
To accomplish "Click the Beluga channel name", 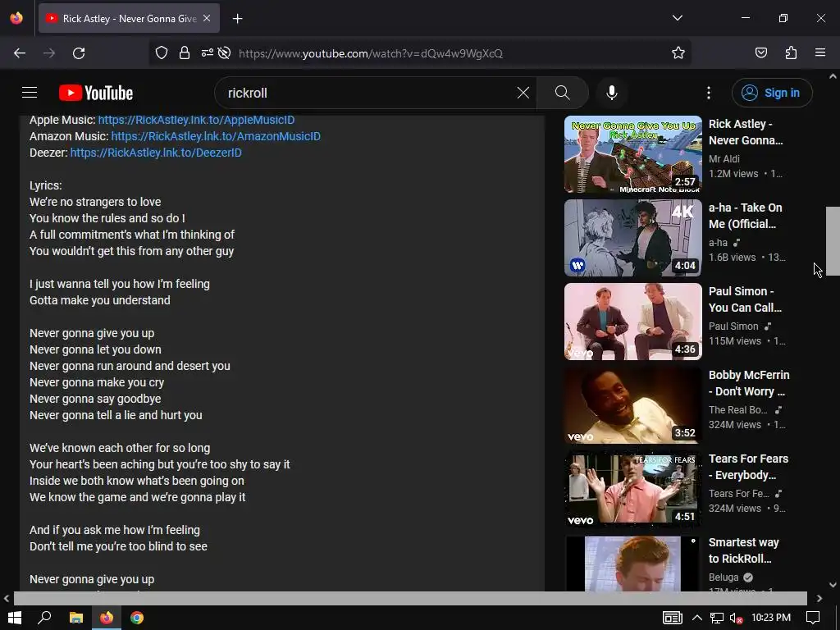I will (x=724, y=577).
